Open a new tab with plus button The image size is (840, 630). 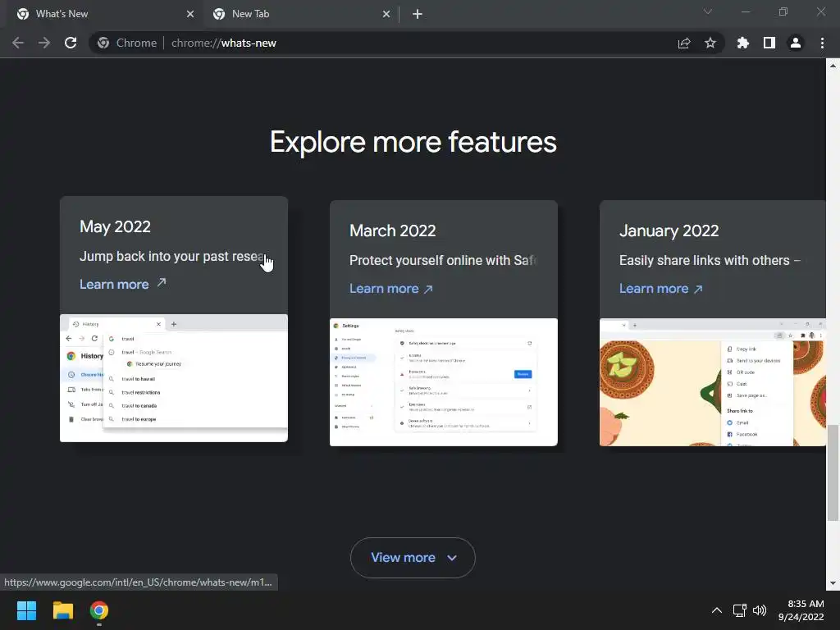418,14
